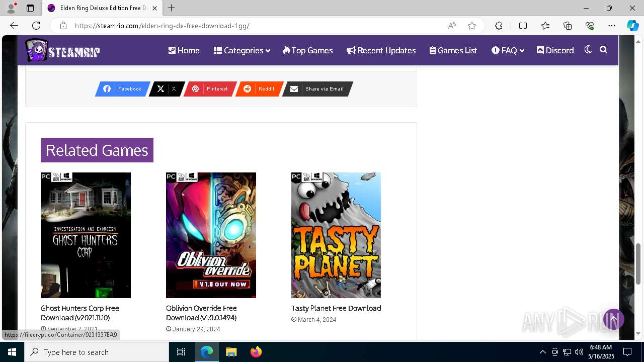Open Edge profile icon
This screenshot has width=644, height=362.
[x=11, y=8]
